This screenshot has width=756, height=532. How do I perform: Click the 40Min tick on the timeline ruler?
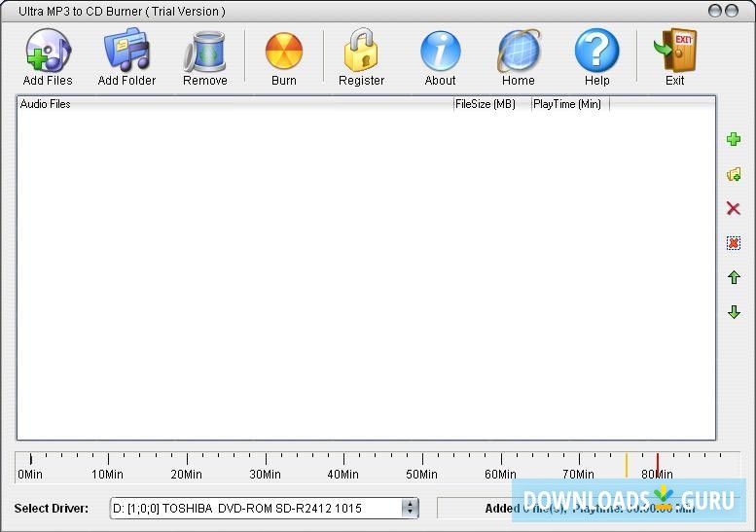click(343, 459)
